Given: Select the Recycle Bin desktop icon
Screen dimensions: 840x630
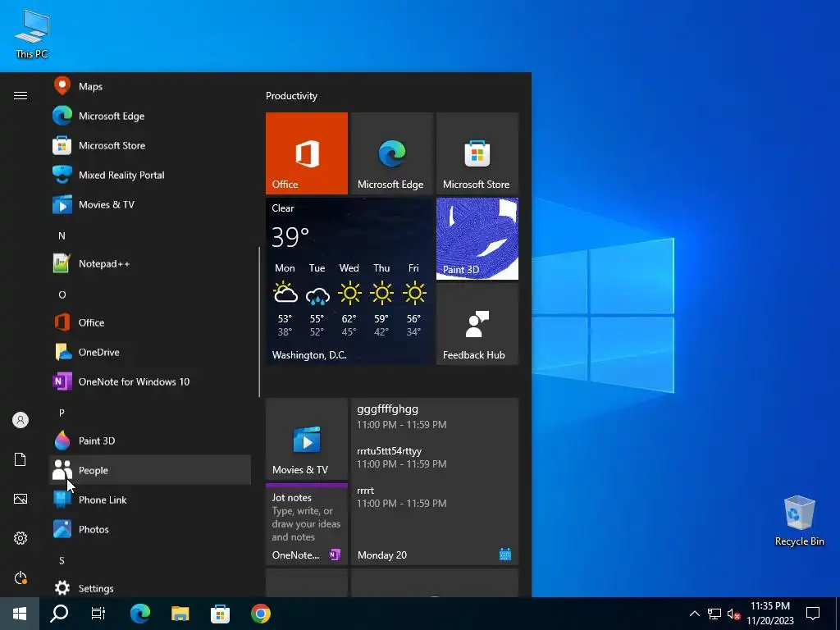Looking at the screenshot, I should click(799, 521).
